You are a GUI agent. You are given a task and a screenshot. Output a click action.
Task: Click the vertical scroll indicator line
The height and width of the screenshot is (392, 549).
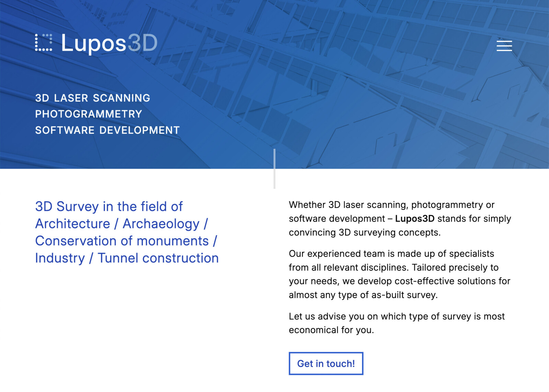[x=274, y=169]
